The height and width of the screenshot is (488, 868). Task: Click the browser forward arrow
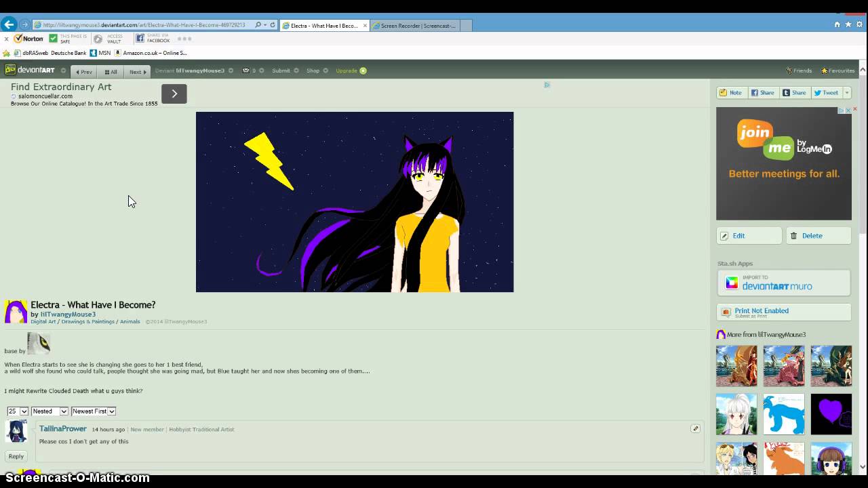(x=24, y=24)
